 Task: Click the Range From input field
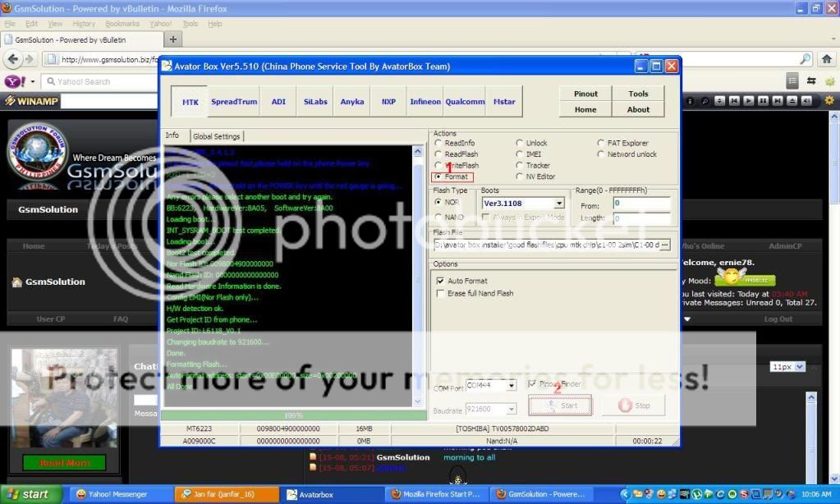(640, 203)
